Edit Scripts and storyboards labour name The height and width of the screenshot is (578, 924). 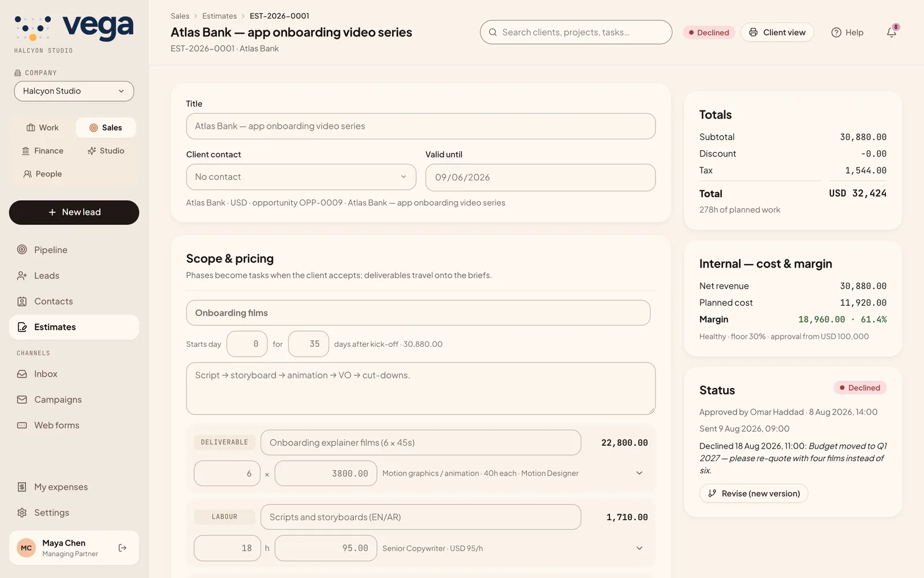[x=420, y=517]
